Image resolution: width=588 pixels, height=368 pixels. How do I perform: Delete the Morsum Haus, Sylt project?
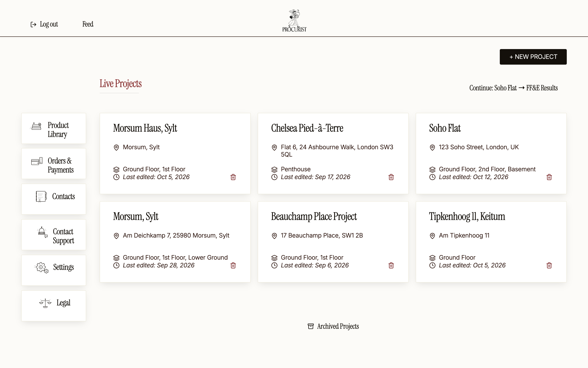pos(233,177)
